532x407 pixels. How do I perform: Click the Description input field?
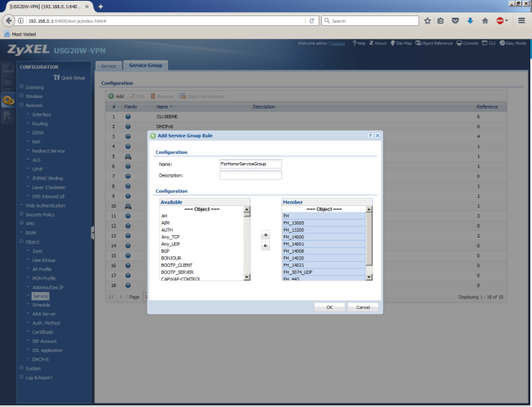(x=250, y=174)
